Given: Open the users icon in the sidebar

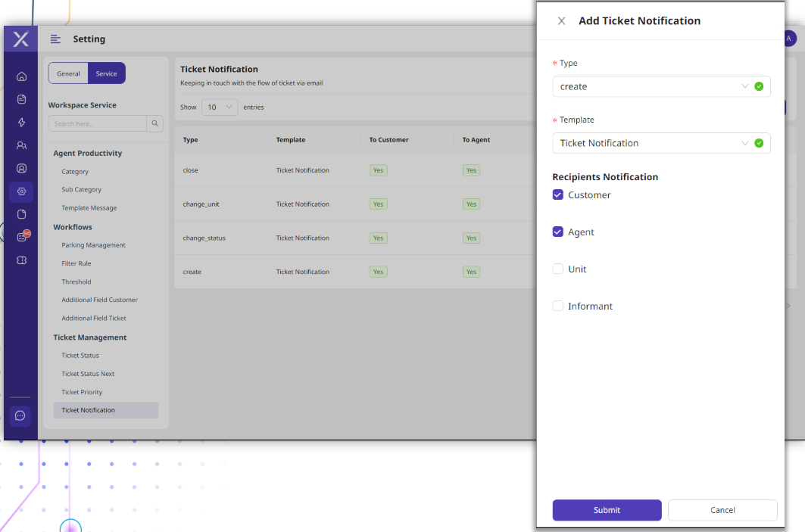Looking at the screenshot, I should pos(21,145).
